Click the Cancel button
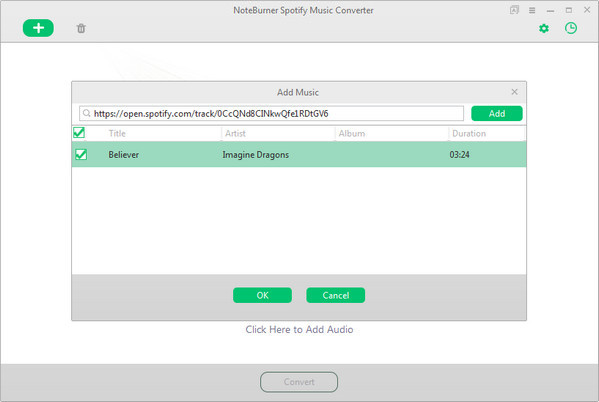The width and height of the screenshot is (599, 402). click(335, 295)
